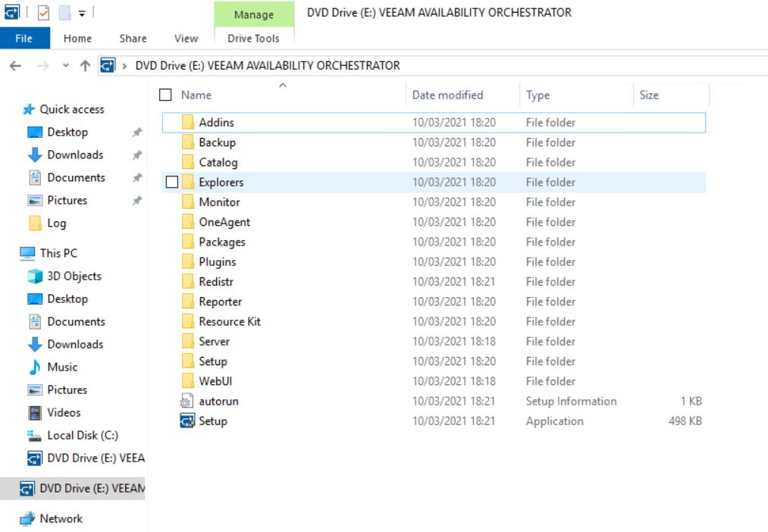Select highlighted DVD Drive (E:) VEEAM entry

click(x=73, y=489)
